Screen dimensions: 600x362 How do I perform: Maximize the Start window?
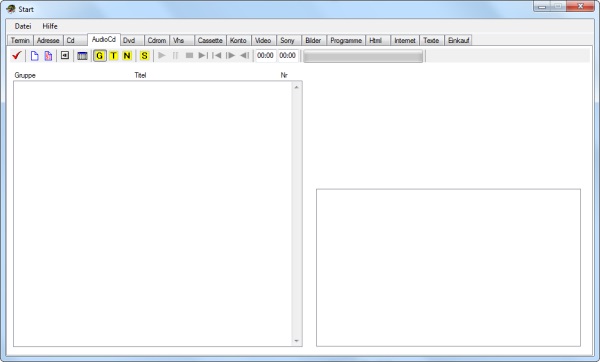tap(558, 7)
